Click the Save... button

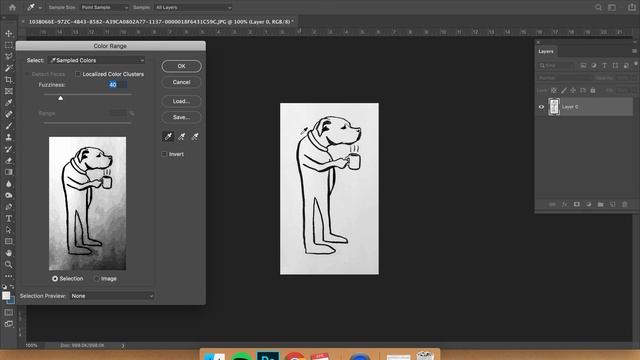(181, 118)
